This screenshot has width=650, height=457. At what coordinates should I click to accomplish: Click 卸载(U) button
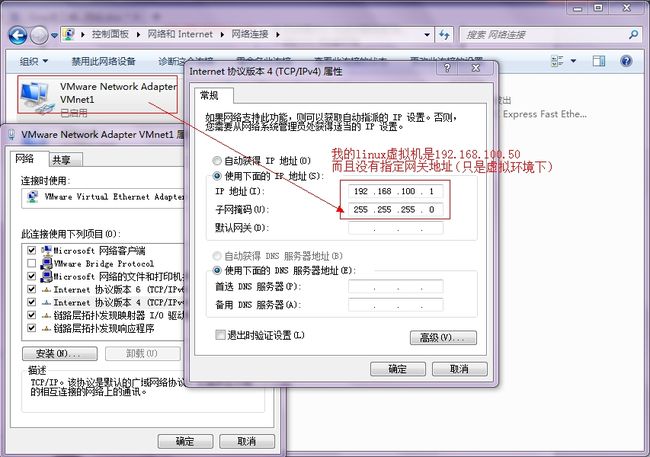tap(141, 354)
